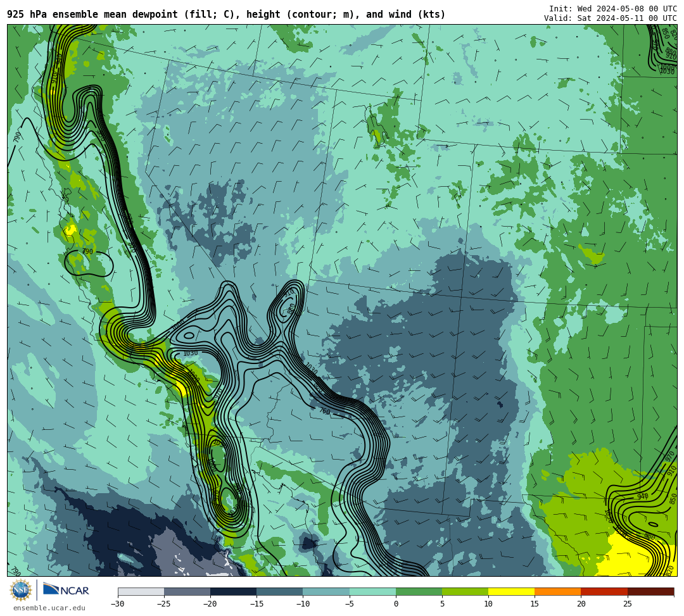Click the NSF logo emblem
The width and height of the screenshot is (684, 616).
pos(21,590)
